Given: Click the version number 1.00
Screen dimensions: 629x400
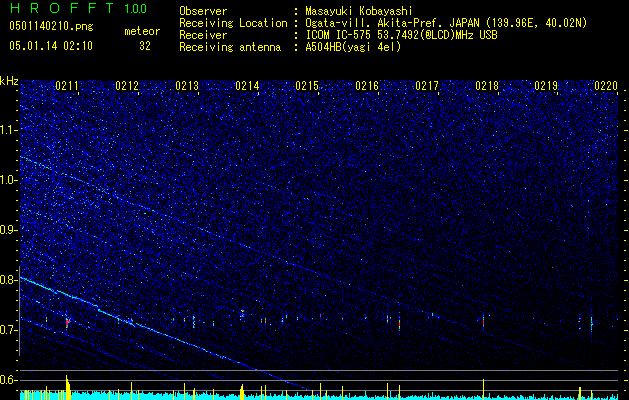Looking at the screenshot, I should coord(135,8).
